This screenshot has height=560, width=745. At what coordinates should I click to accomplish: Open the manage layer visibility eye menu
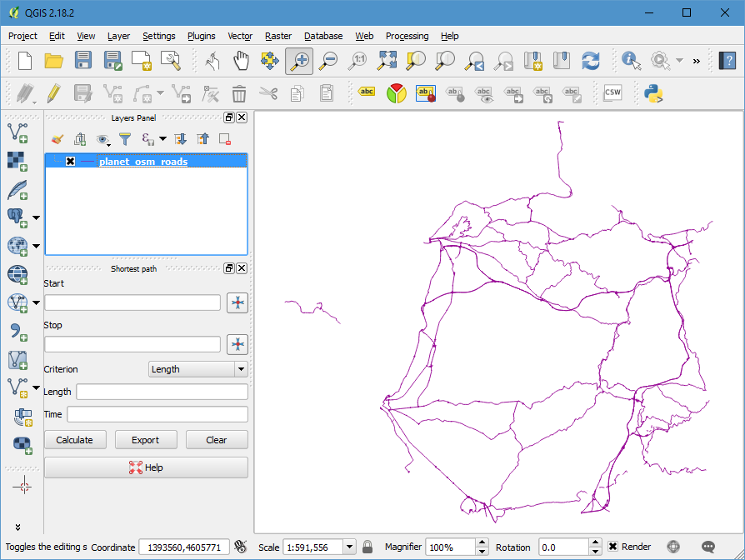(x=102, y=140)
